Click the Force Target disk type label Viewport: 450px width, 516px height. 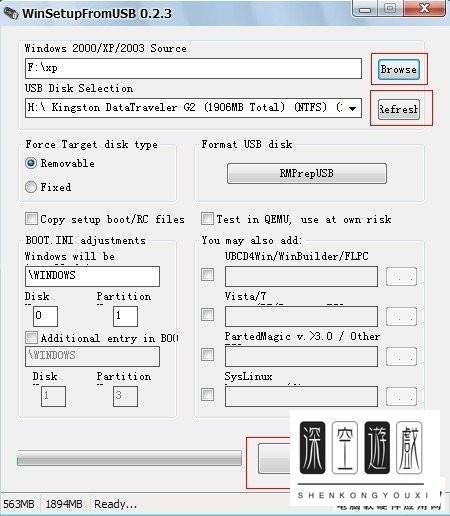(92, 144)
